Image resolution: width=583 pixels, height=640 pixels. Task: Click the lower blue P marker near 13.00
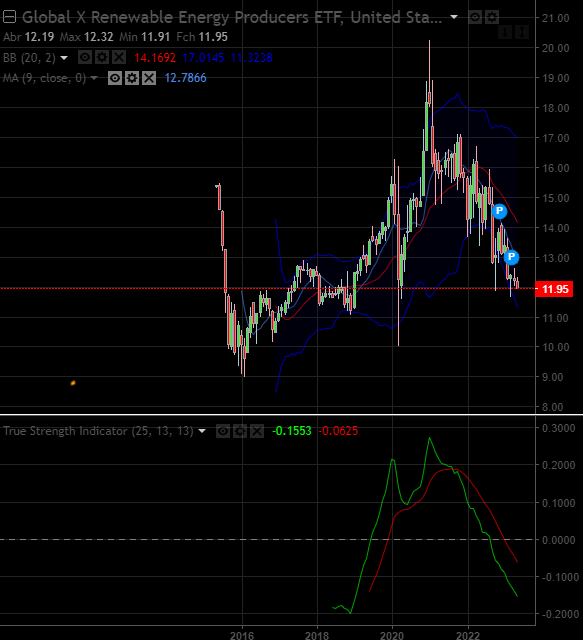[x=511, y=257]
